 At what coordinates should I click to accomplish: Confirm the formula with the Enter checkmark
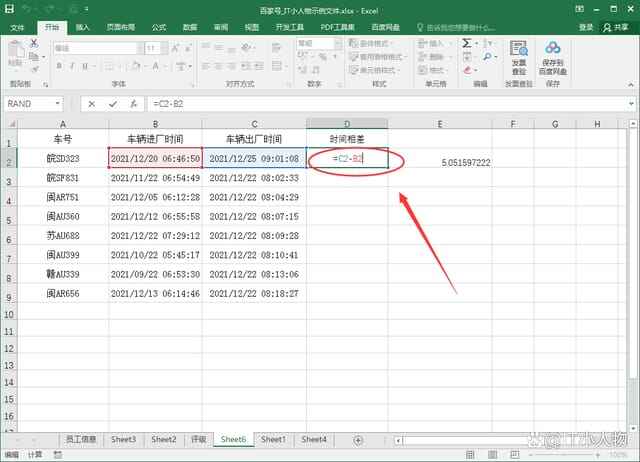coord(112,104)
